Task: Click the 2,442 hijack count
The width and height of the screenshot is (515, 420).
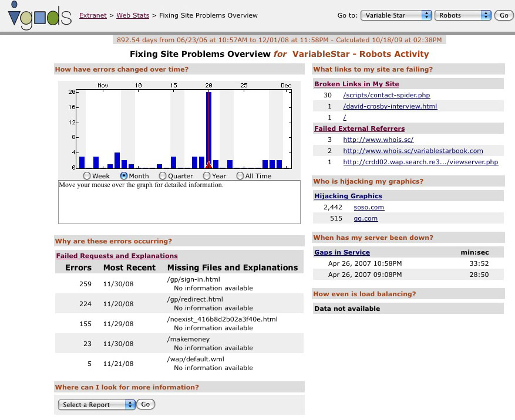Action: (x=333, y=208)
